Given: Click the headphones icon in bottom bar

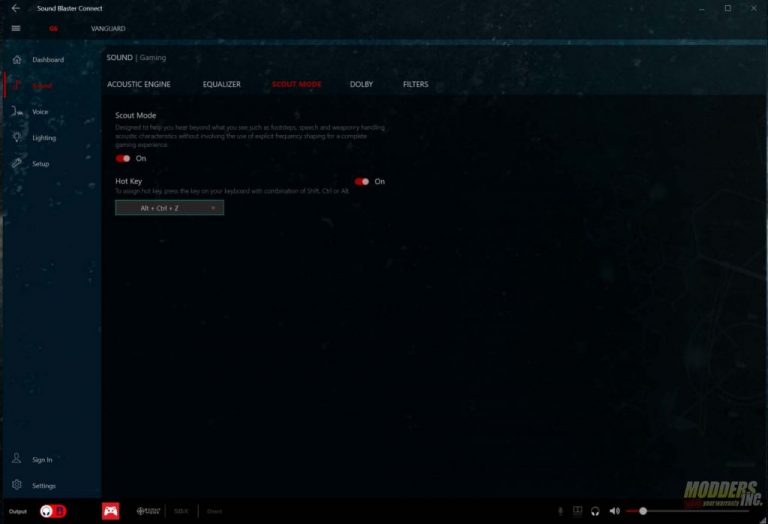Looking at the screenshot, I should (x=595, y=511).
